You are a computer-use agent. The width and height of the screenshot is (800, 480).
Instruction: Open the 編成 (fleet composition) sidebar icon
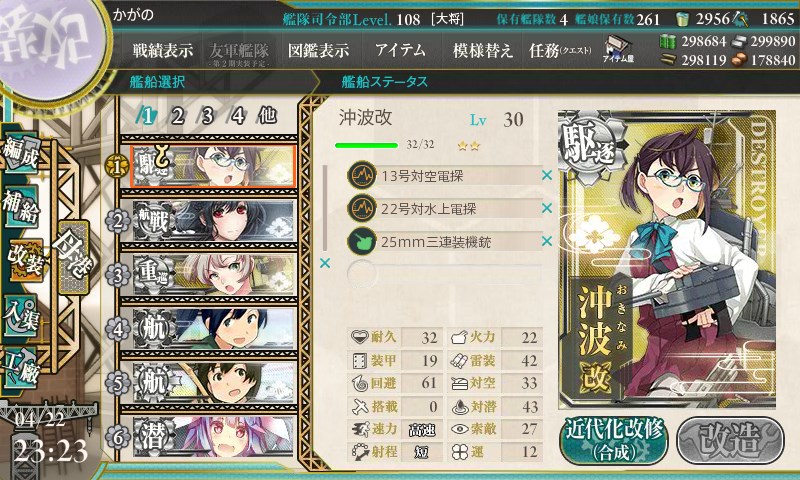coord(21,153)
